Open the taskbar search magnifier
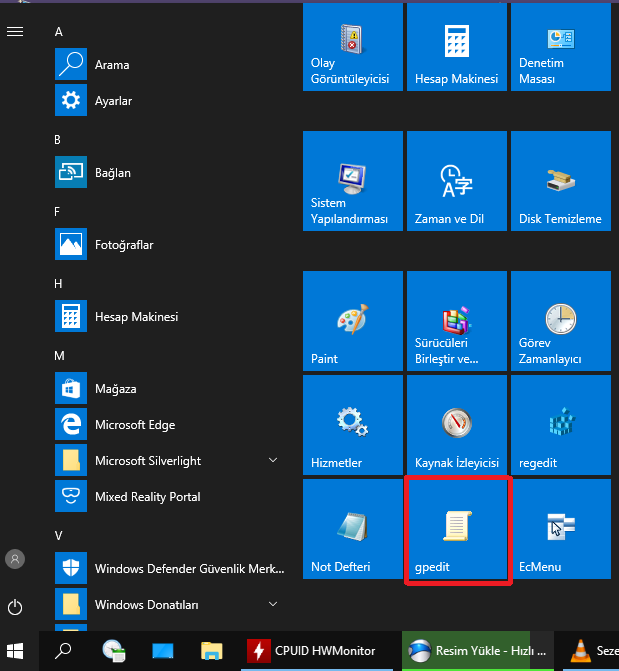This screenshot has height=671, width=619. point(63,651)
